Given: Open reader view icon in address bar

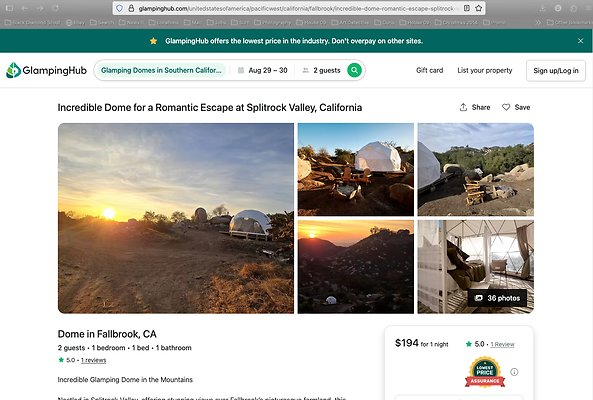Looking at the screenshot, I should pos(467,8).
